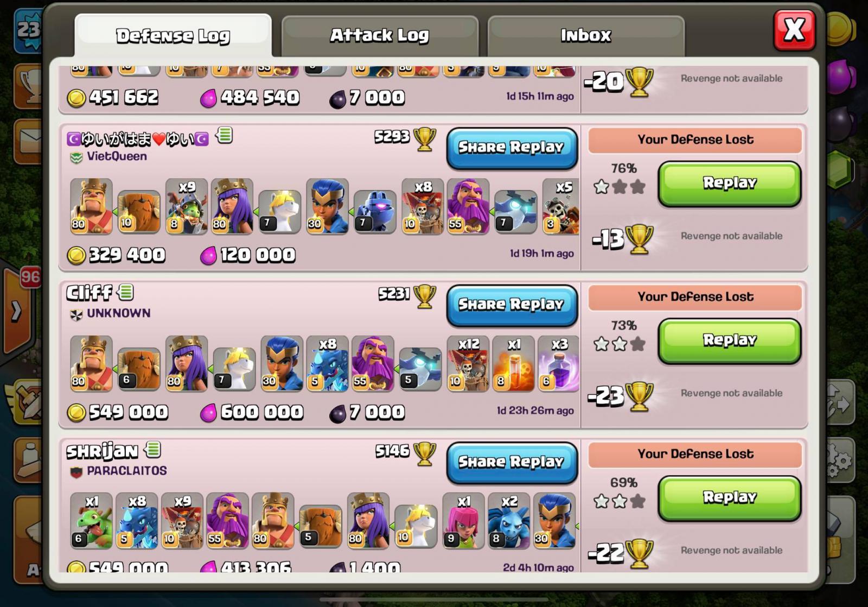Image resolution: width=868 pixels, height=607 pixels.
Task: Select the Grand Warden icon in Cliff's army
Action: pos(373,363)
